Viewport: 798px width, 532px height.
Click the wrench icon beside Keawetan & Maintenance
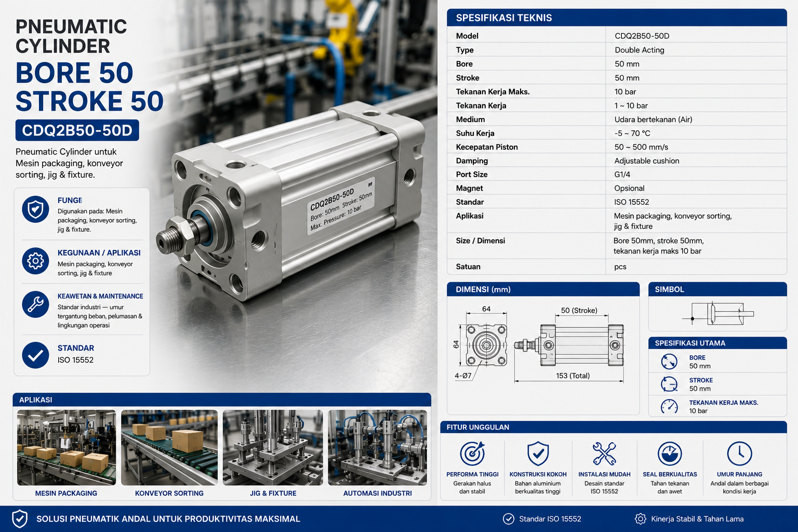(x=35, y=304)
